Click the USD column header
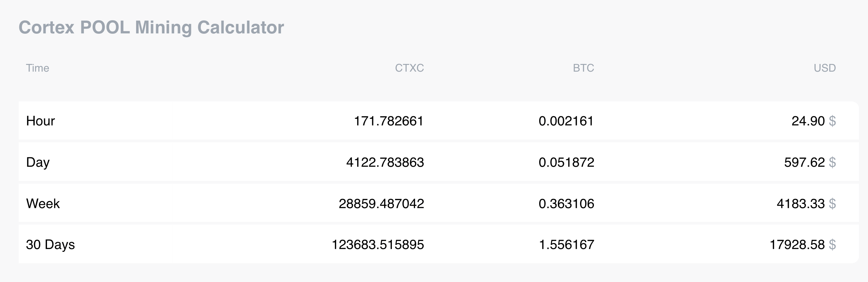Image resolution: width=868 pixels, height=282 pixels. [825, 68]
